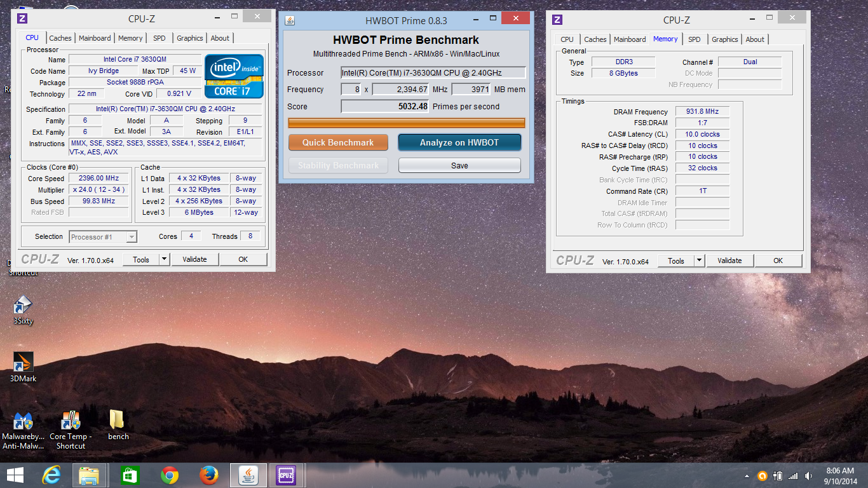The width and height of the screenshot is (868, 488).
Task: Expand Tools arrow in left CPU-Z
Action: point(164,259)
